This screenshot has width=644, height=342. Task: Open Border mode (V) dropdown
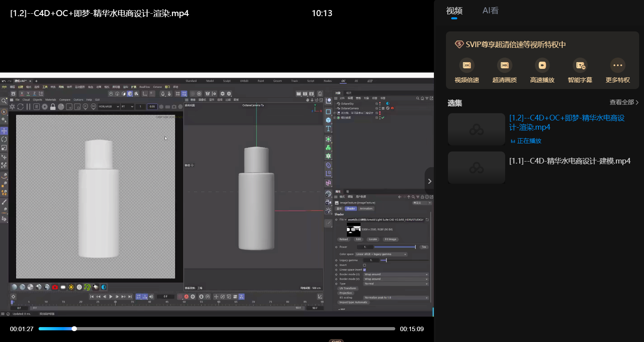(x=396, y=279)
